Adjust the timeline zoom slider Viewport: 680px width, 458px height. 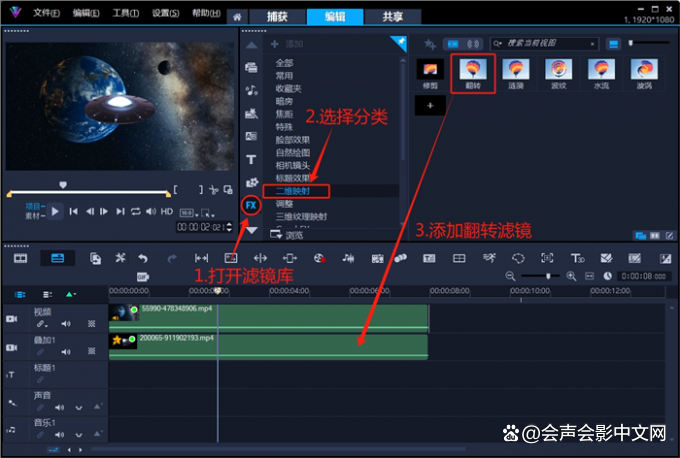(x=549, y=276)
